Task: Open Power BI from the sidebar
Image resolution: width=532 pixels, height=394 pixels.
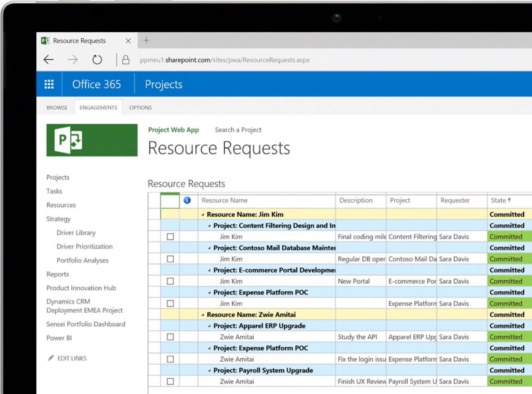Action: click(59, 338)
